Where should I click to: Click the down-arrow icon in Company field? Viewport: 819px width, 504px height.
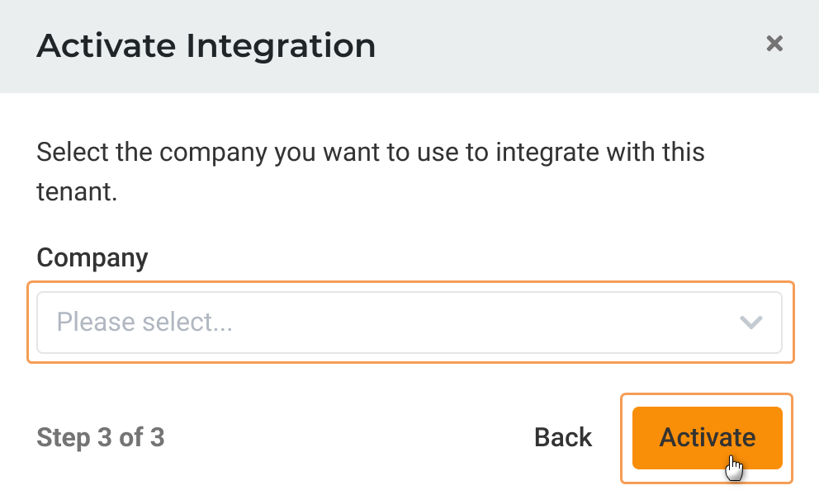[750, 323]
